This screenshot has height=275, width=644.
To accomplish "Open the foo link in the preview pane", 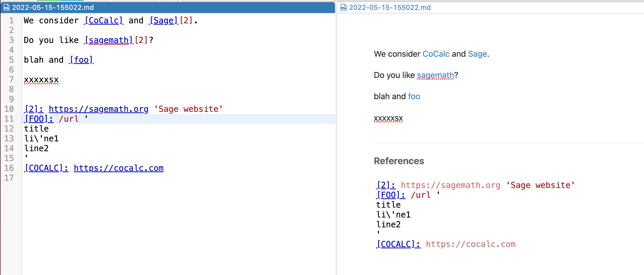I will [414, 96].
